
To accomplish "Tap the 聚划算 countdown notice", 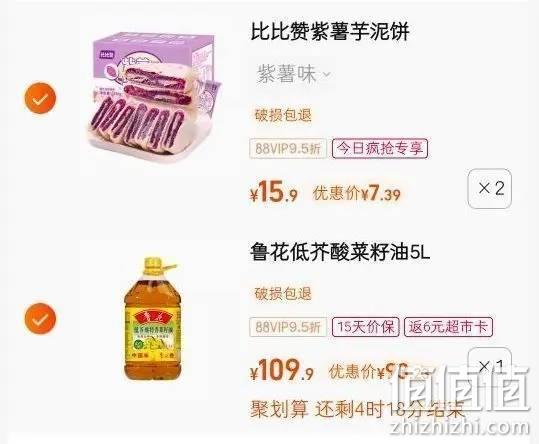I will point(358,409).
